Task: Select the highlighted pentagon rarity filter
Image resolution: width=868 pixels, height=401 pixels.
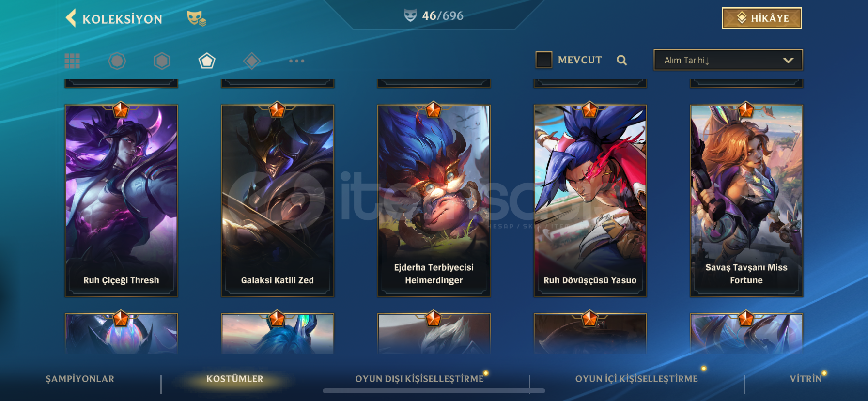Action: [207, 61]
